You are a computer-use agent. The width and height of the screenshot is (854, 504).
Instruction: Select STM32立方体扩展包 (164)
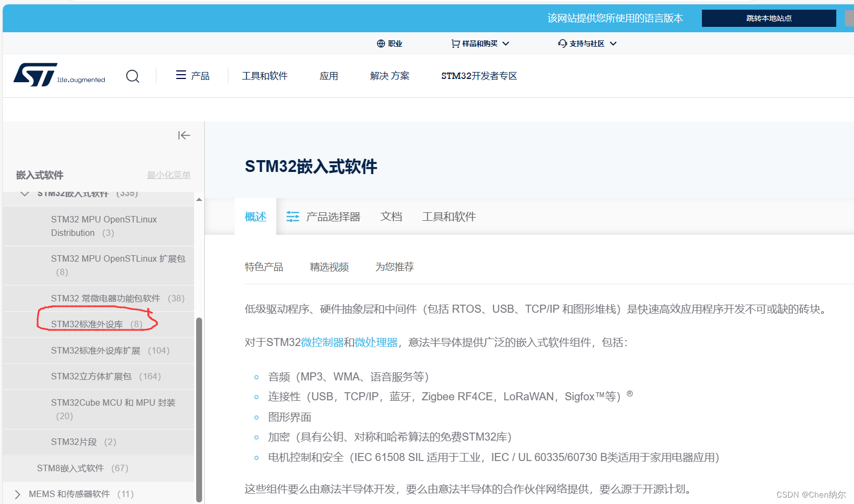click(98, 376)
